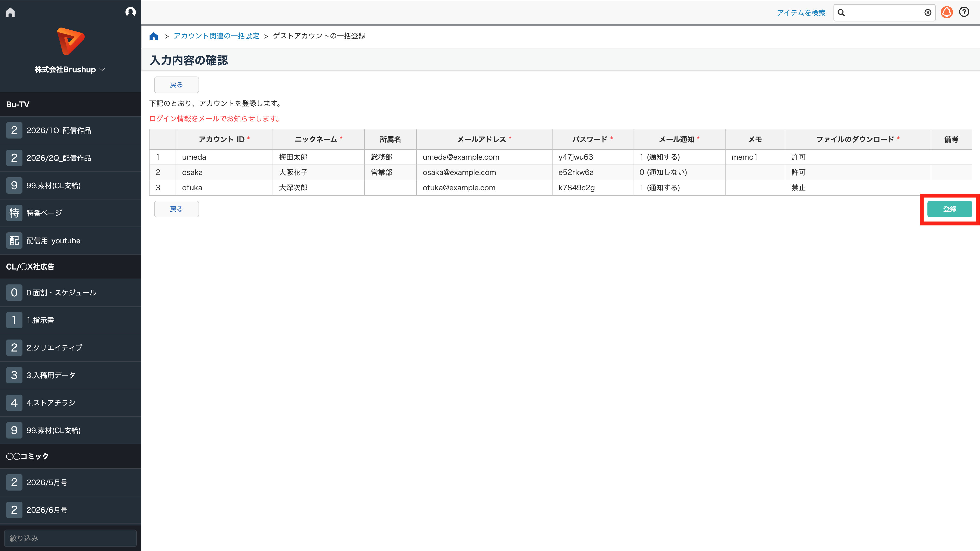Click the 登録 button
This screenshot has height=551, width=980.
[950, 209]
